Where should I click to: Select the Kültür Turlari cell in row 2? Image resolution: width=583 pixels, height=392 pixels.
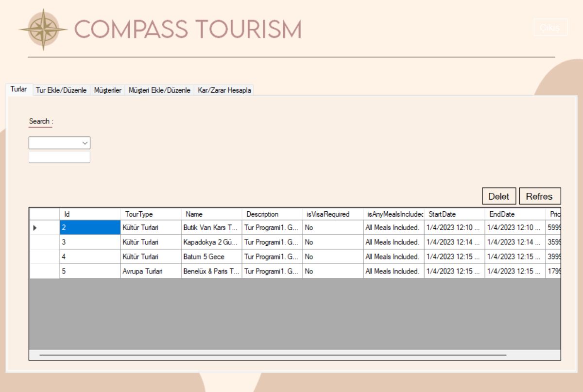point(151,227)
